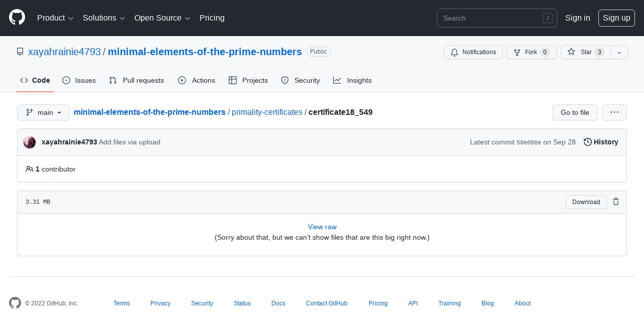
Task: Open the more options ellipsis button
Action: 614,112
